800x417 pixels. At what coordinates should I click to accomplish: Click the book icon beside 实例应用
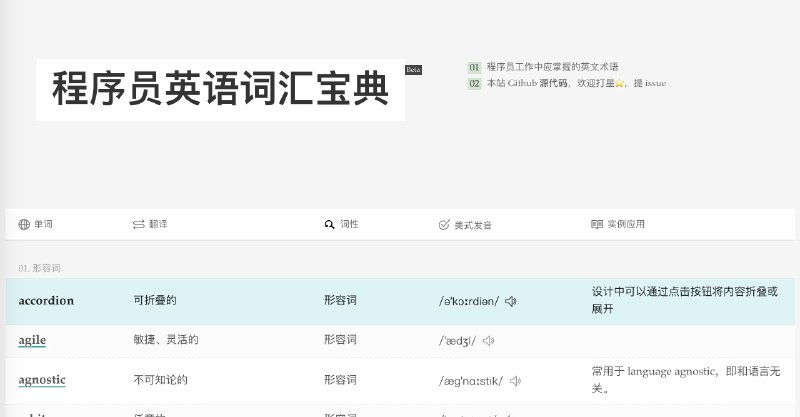(x=597, y=224)
